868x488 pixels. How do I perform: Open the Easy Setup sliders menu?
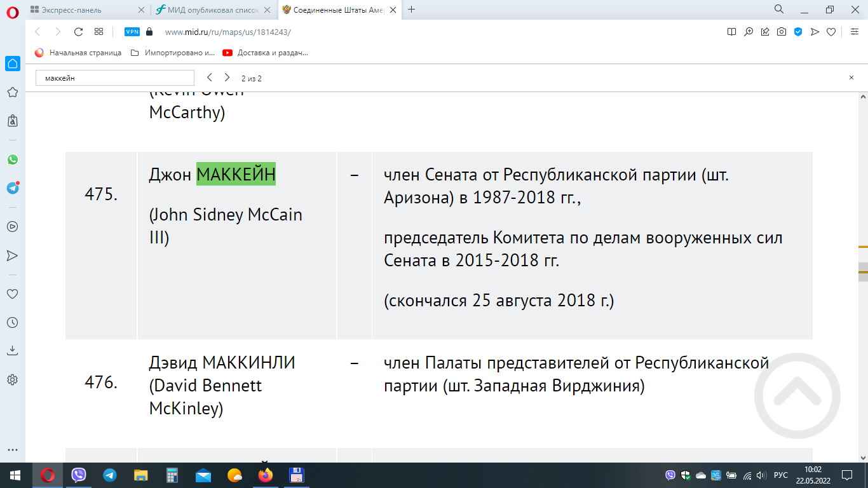pos(853,32)
